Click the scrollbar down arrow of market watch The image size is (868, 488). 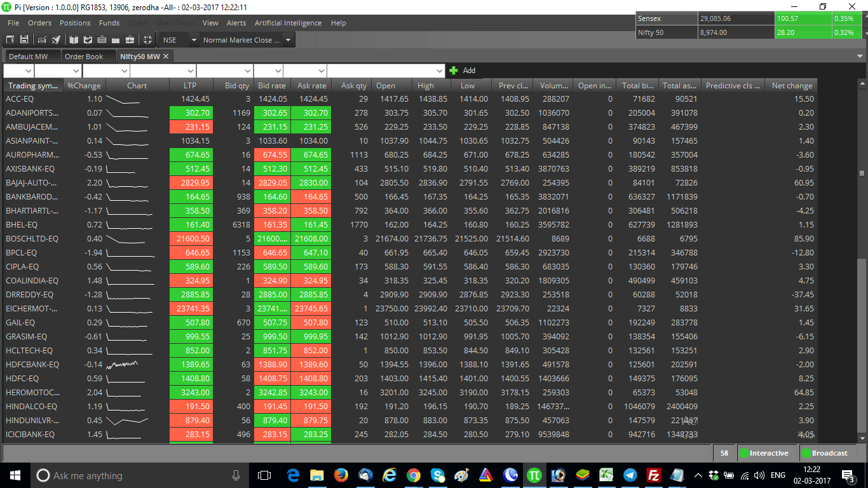[862, 438]
